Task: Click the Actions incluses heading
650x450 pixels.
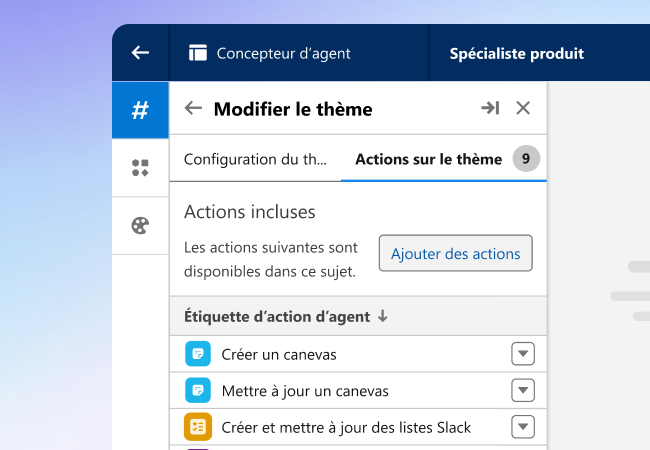Action: tap(250, 212)
